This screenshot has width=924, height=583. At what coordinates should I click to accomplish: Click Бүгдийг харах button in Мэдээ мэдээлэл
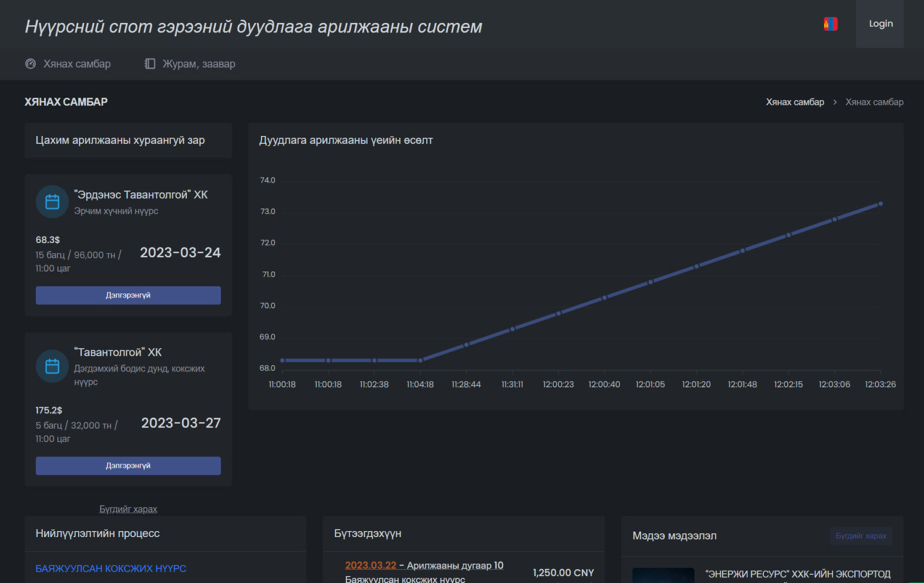coord(861,536)
